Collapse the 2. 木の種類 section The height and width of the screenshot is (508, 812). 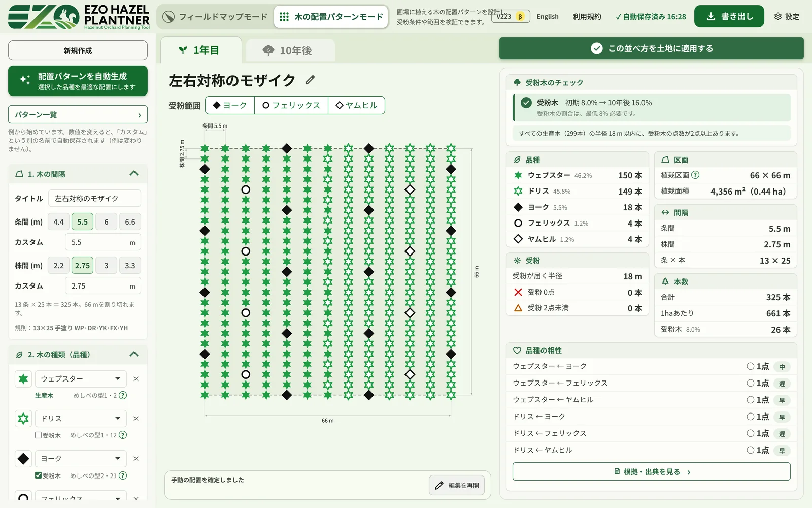[x=134, y=354]
